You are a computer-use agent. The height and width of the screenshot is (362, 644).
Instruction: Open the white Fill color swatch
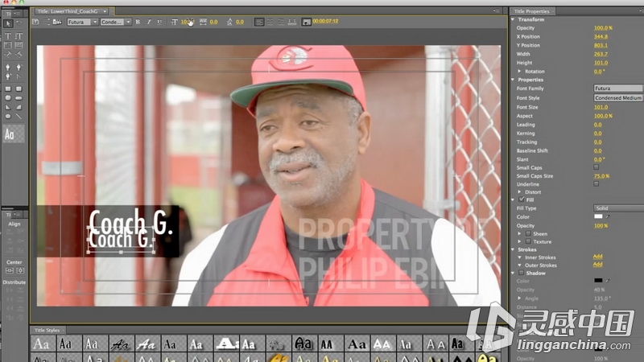598,216
